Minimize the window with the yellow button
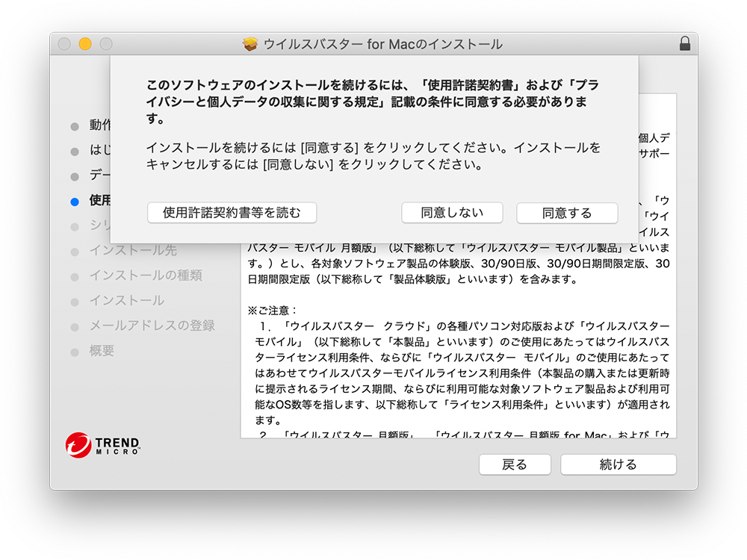 click(x=85, y=44)
